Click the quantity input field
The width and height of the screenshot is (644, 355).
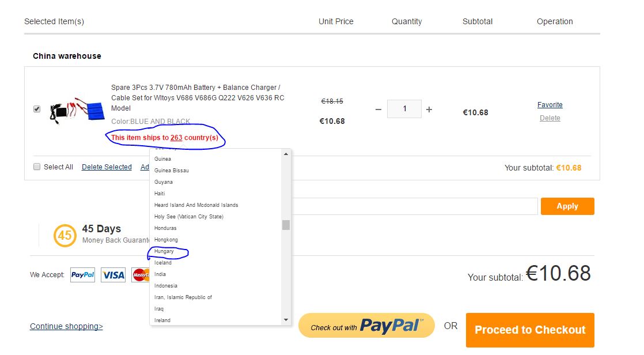(x=404, y=109)
